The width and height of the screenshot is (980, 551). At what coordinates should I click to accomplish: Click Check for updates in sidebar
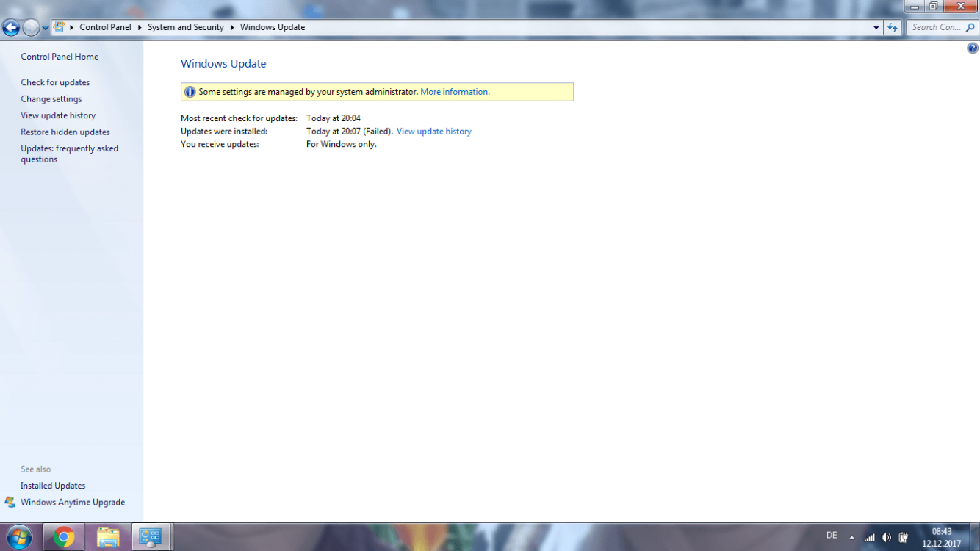coord(55,82)
